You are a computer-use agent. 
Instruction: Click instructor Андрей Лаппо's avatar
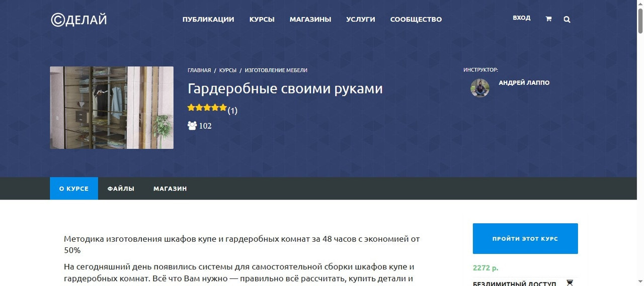(479, 88)
